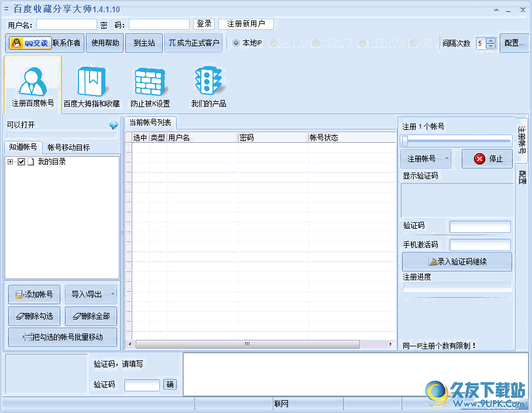Click 成为正式客户 button

(x=193, y=43)
